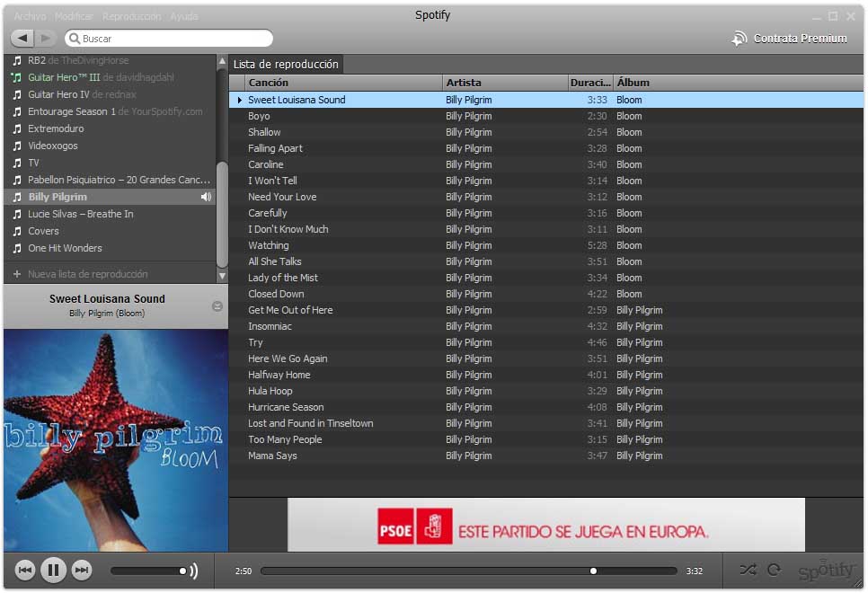Click the sidebar vertical scrollbar thumb
Viewport: 868px width, 593px height.
(x=222, y=215)
